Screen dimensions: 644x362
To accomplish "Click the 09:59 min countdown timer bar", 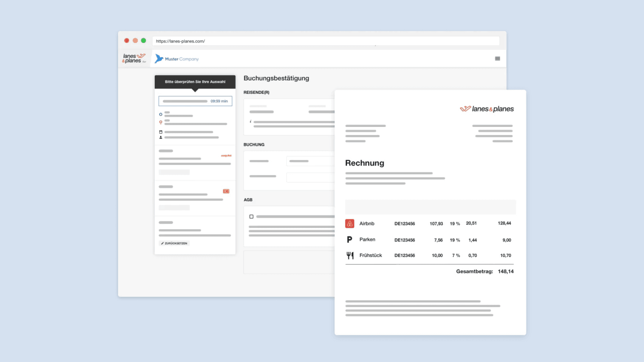I will [195, 101].
